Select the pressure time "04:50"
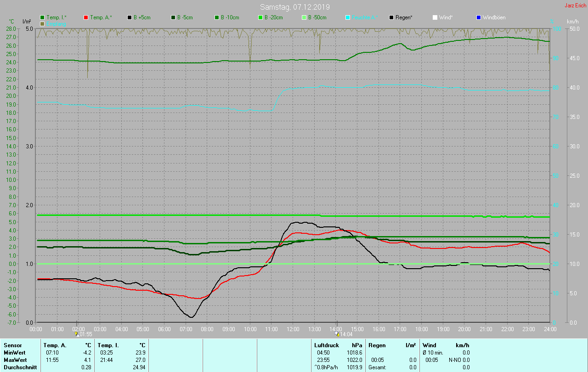 [323, 353]
